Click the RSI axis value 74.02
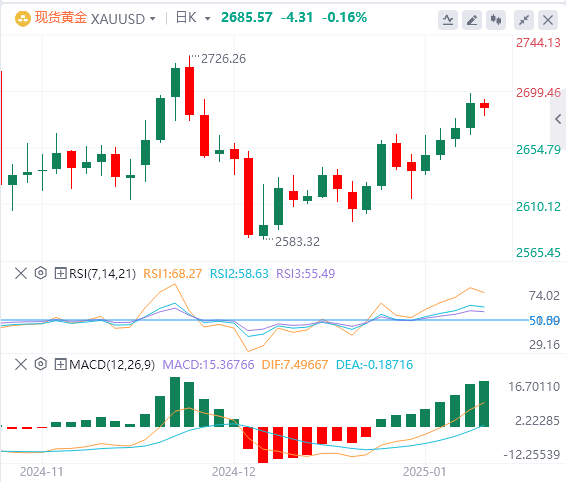Screen dimensions: 566x482 point(544,296)
